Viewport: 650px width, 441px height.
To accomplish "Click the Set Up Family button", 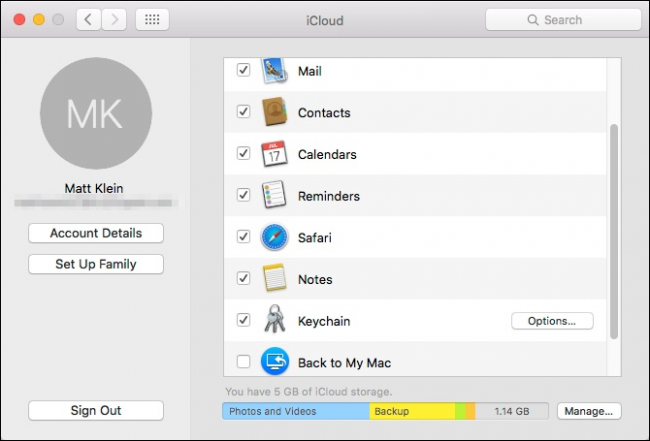I will 96,264.
